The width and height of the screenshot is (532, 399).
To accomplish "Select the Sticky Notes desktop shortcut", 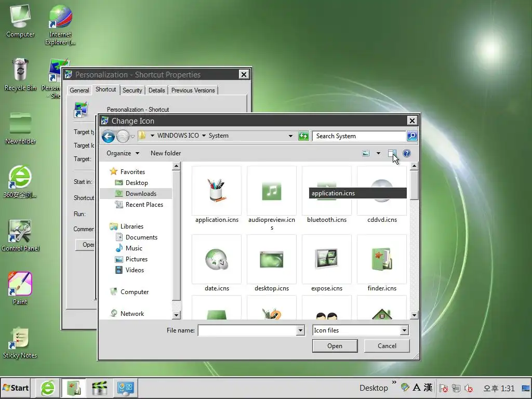I will pos(20,343).
